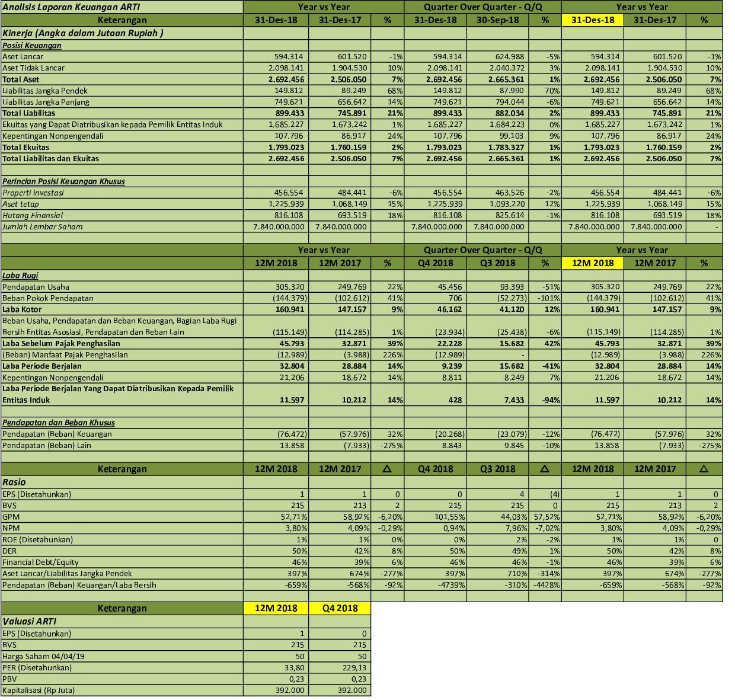Viewport: 735px width, 700px height.
Task: Click the Q4 2018 yellow header cell
Action: (339, 608)
